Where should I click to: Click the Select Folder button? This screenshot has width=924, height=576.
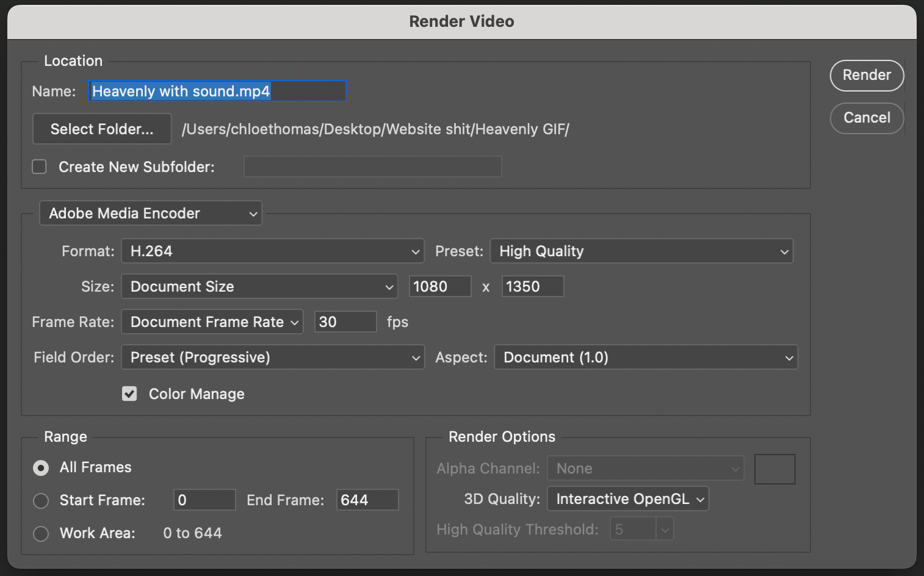point(101,129)
